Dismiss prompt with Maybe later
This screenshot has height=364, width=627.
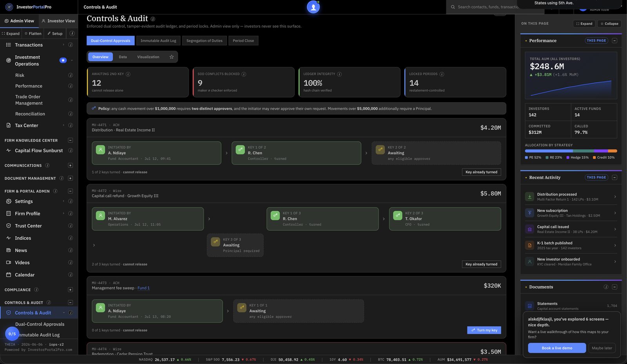(602, 348)
